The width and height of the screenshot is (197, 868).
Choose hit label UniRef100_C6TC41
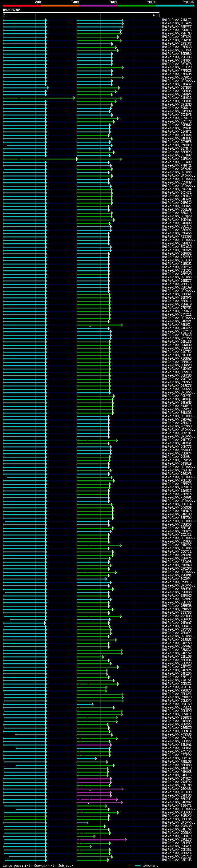177,50
